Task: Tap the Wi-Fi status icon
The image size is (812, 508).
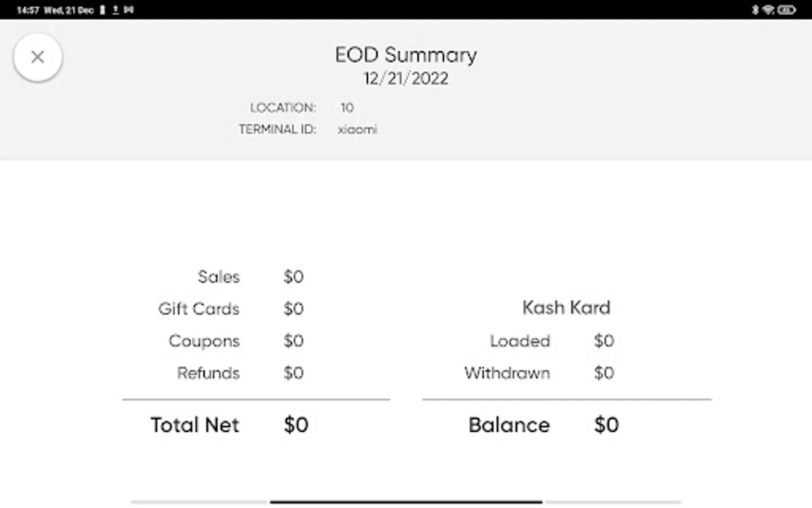Action: [768, 10]
